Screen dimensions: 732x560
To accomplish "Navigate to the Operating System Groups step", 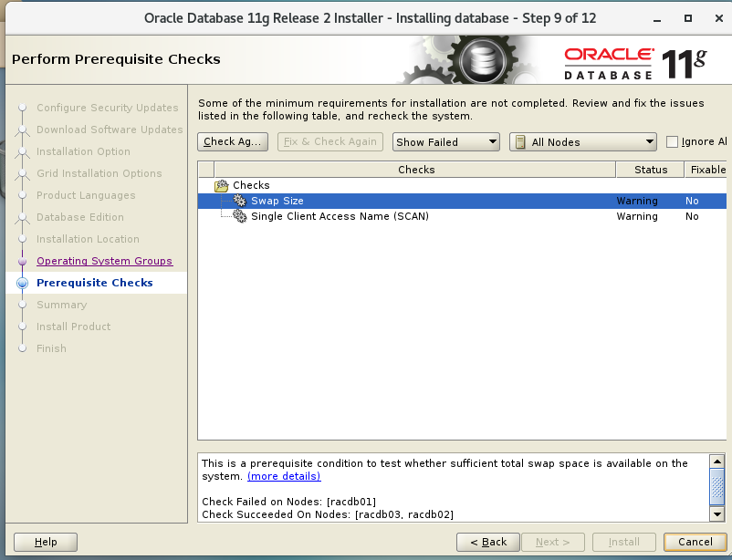I will click(104, 261).
